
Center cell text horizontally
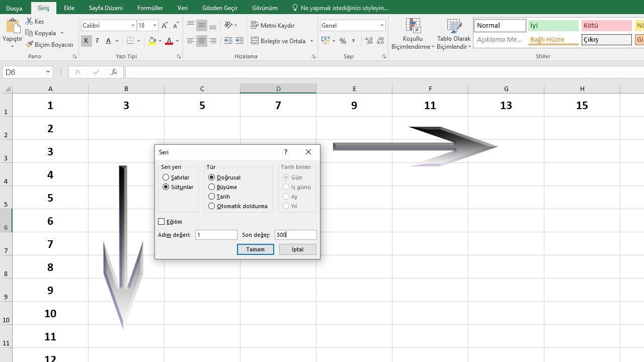coord(202,41)
